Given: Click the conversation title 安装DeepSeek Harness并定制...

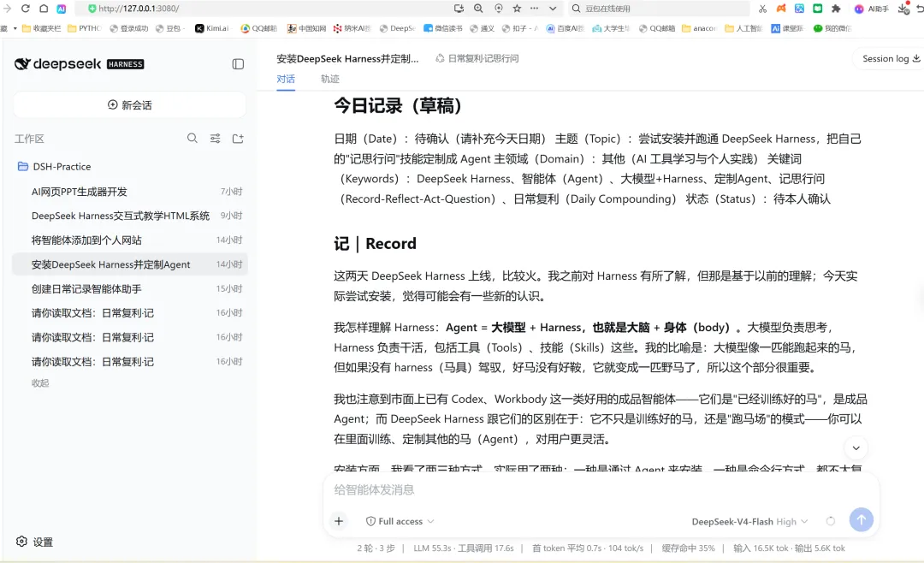Looking at the screenshot, I should (347, 58).
